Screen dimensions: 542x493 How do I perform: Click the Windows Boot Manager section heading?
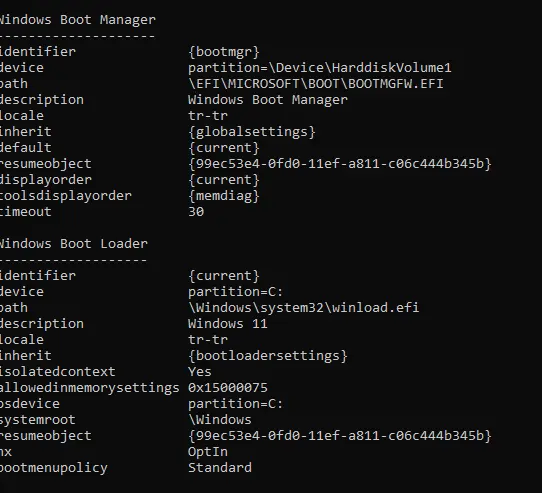point(77,20)
